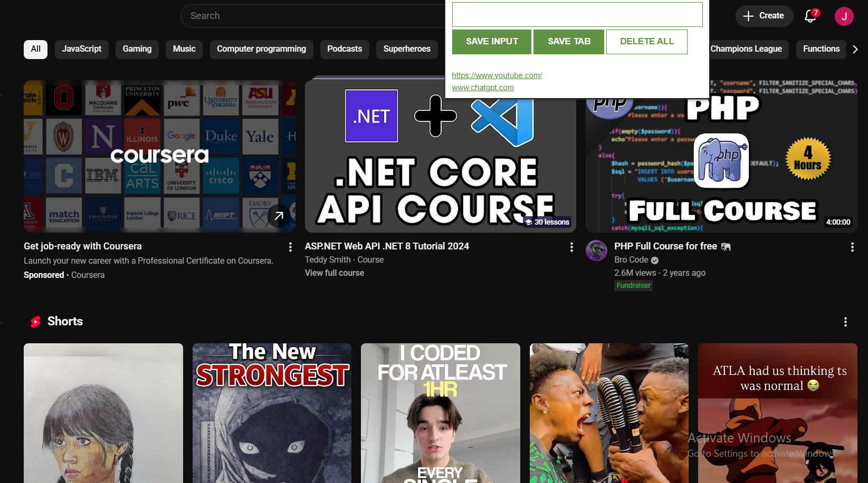This screenshot has width=868, height=483.
Task: Expand more category chips with the right chevron
Action: (x=855, y=49)
